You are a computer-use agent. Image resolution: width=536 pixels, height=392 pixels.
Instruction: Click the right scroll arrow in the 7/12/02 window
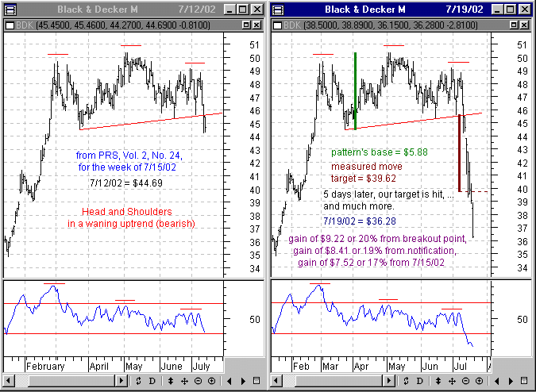click(121, 381)
